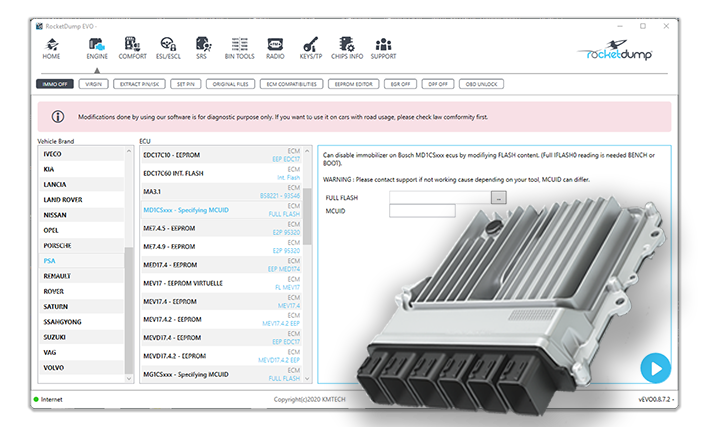Select MED17.4 - EEPROM ECU

click(x=222, y=265)
